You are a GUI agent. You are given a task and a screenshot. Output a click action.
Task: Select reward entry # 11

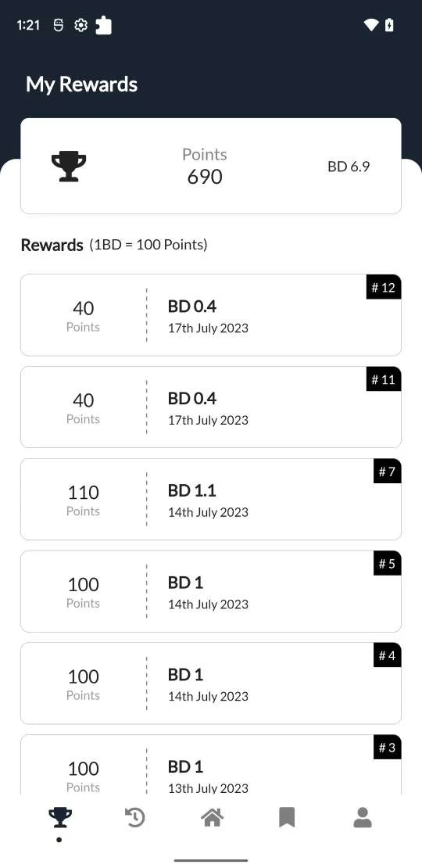[x=211, y=407]
